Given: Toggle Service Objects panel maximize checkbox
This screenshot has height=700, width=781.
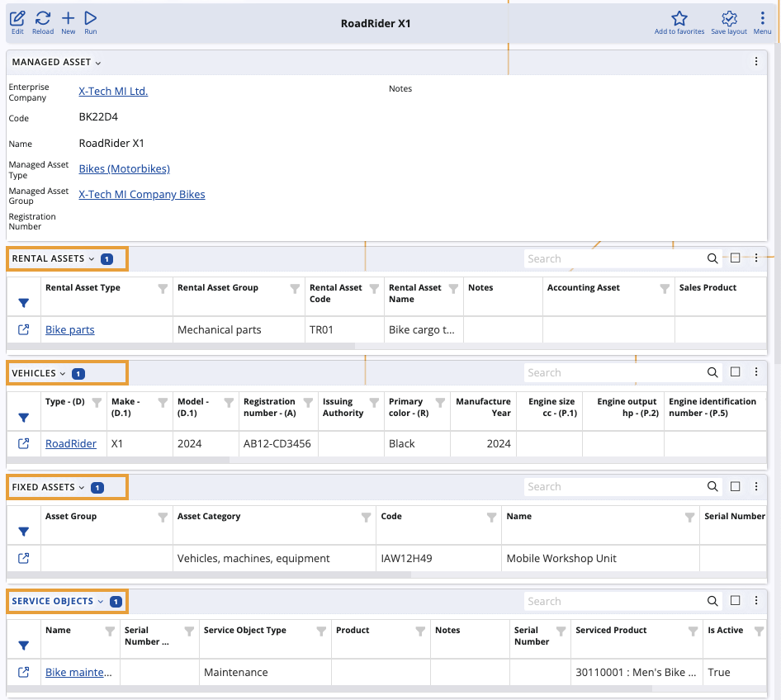Looking at the screenshot, I should [x=735, y=600].
